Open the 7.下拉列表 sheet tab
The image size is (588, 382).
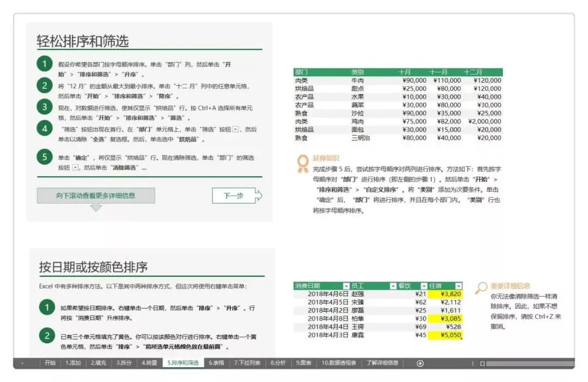(247, 363)
